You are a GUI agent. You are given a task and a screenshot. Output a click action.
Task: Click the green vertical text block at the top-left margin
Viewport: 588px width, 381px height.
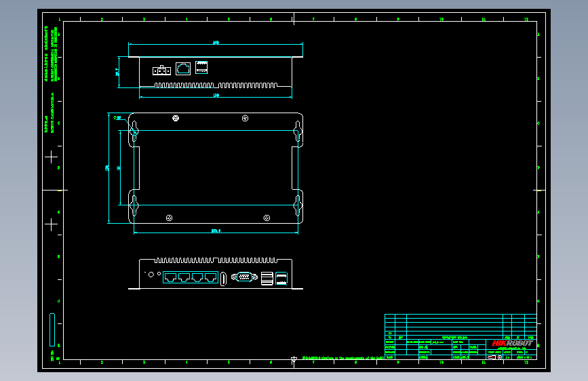pos(51,54)
